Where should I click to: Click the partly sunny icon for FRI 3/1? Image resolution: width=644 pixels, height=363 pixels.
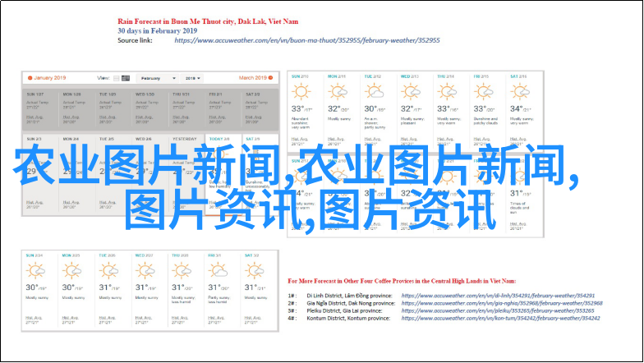[218, 271]
